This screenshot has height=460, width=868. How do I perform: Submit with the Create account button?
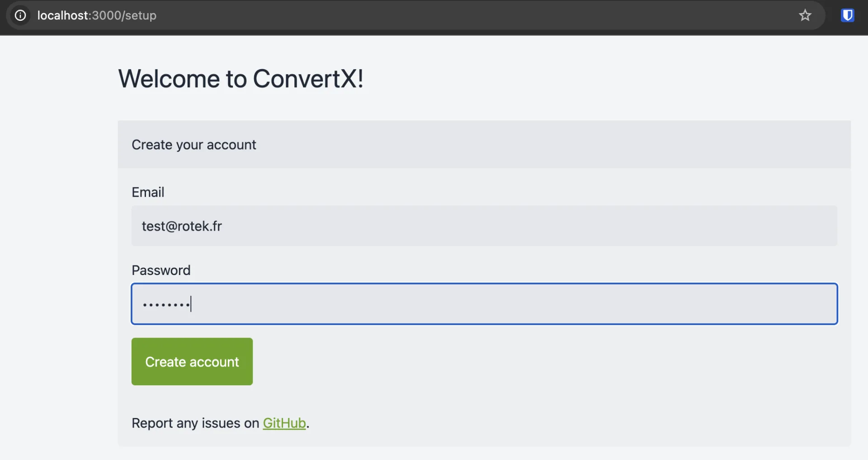[x=192, y=361]
